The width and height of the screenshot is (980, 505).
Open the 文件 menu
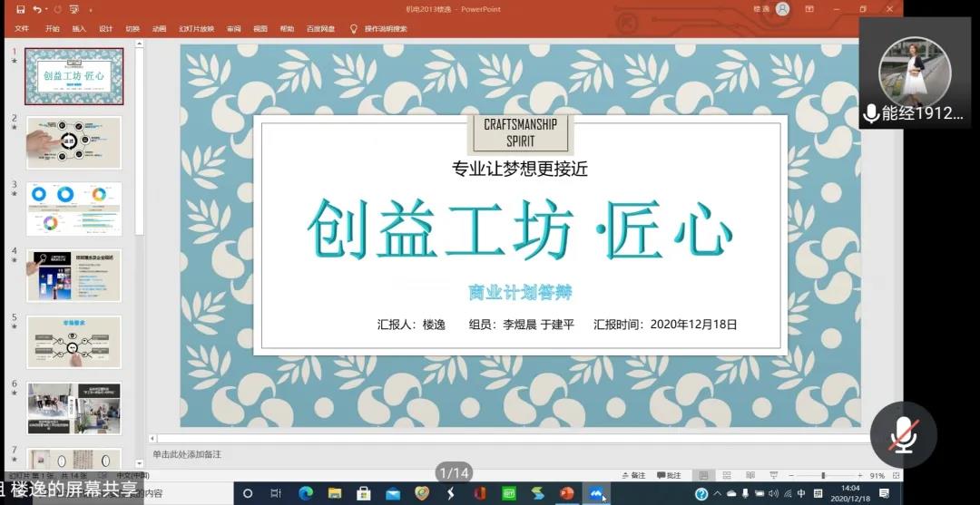tap(22, 29)
